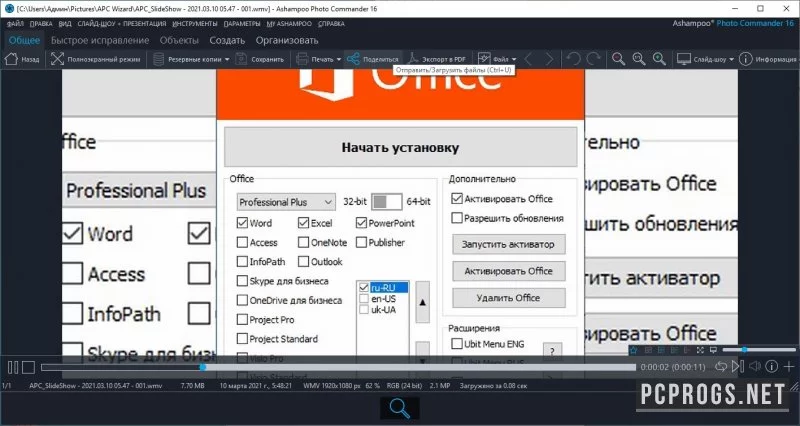Enable the Разрешить обновления checkbox
The width and height of the screenshot is (800, 426).
[x=457, y=218]
